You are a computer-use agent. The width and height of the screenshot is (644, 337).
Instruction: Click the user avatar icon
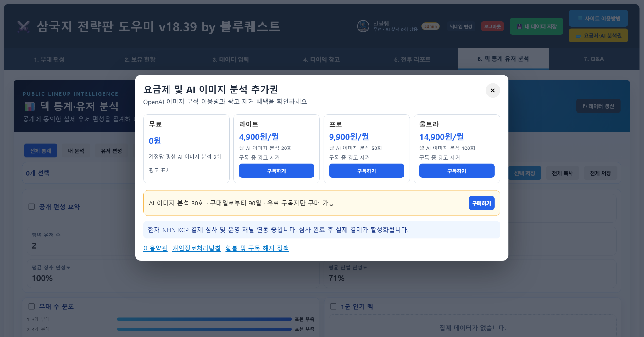click(363, 26)
